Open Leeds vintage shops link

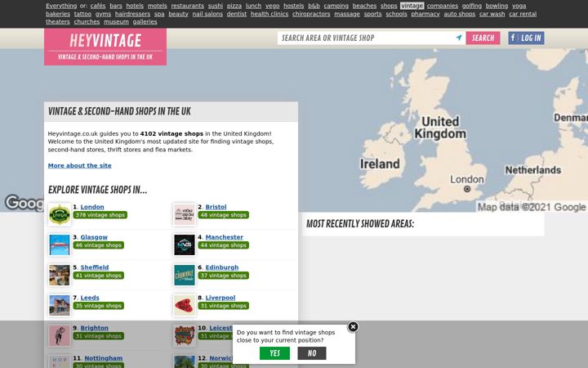click(90, 298)
